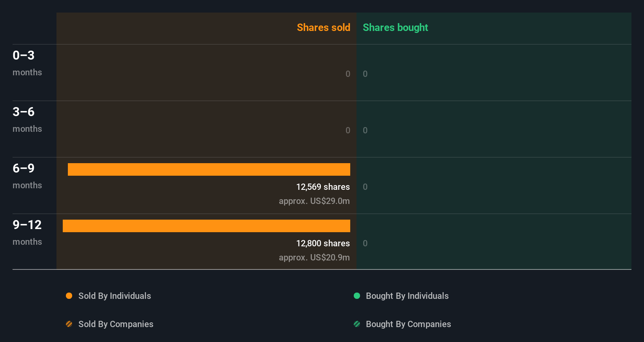Image resolution: width=644 pixels, height=342 pixels.
Task: Click the 3–6 months row label
Action: pyautogui.click(x=27, y=120)
